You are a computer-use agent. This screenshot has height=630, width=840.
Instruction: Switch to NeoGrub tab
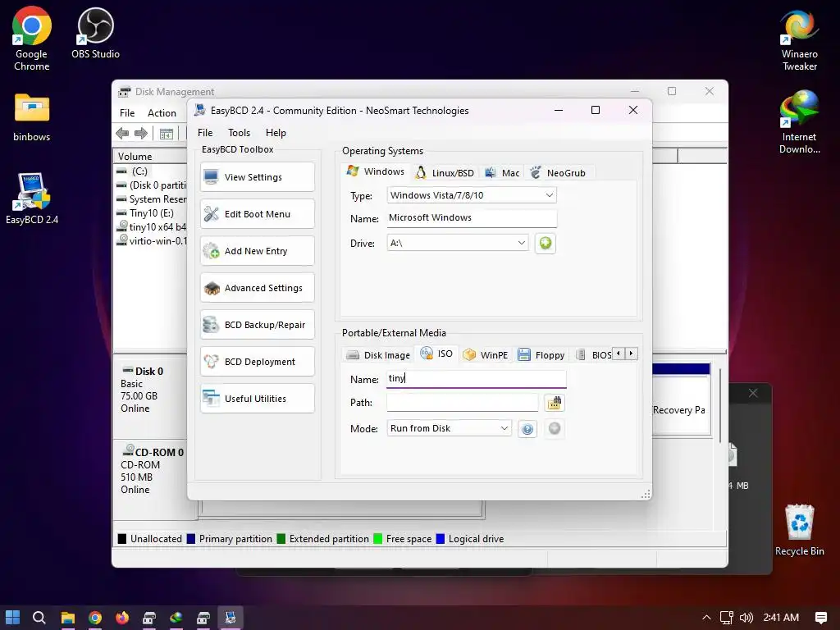pyautogui.click(x=558, y=173)
